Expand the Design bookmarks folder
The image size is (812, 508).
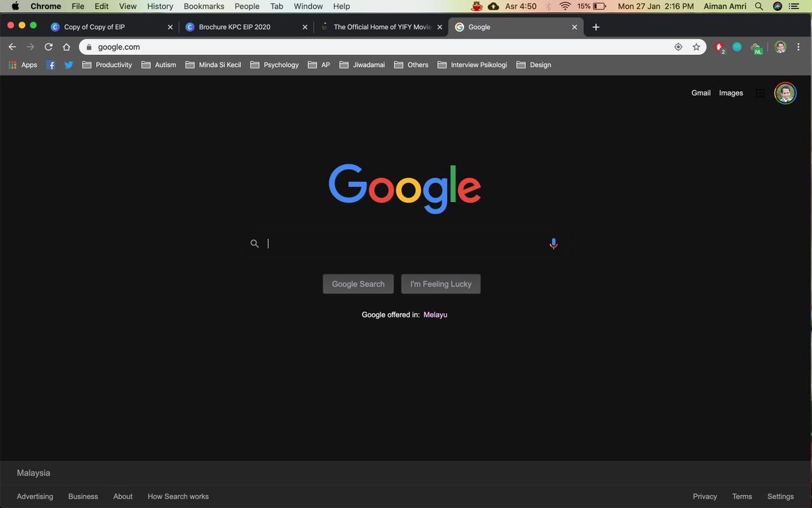click(533, 65)
